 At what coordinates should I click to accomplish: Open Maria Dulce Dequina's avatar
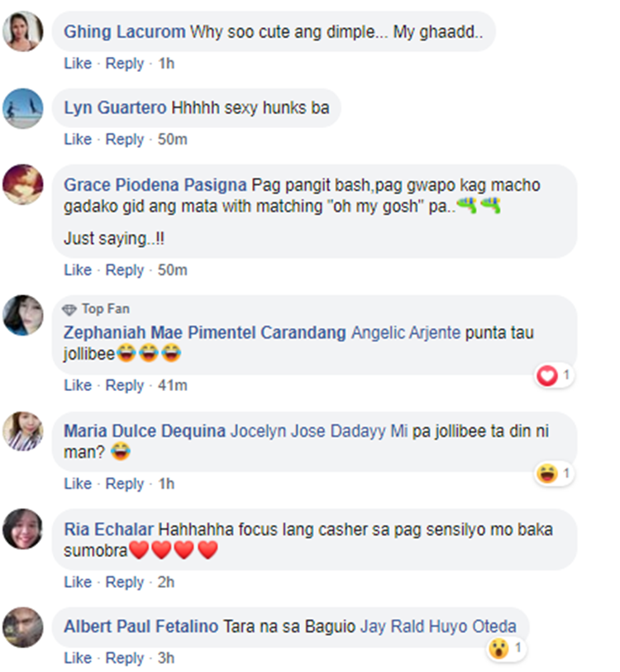(x=22, y=431)
